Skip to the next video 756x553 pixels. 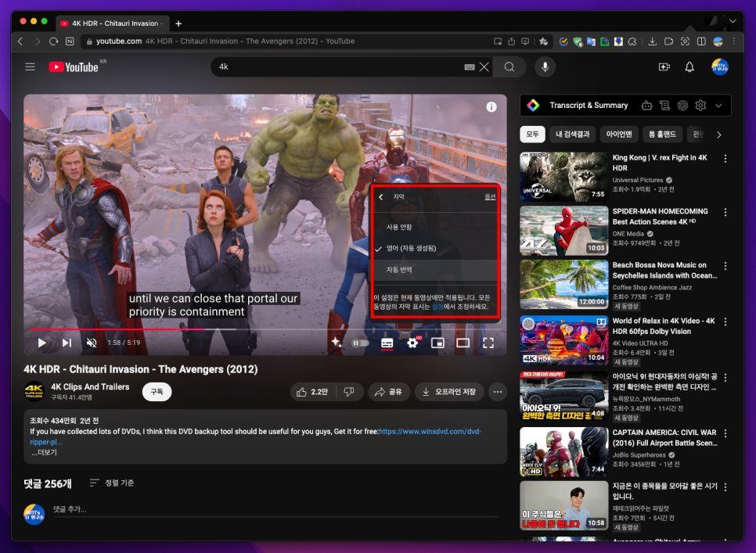67,343
